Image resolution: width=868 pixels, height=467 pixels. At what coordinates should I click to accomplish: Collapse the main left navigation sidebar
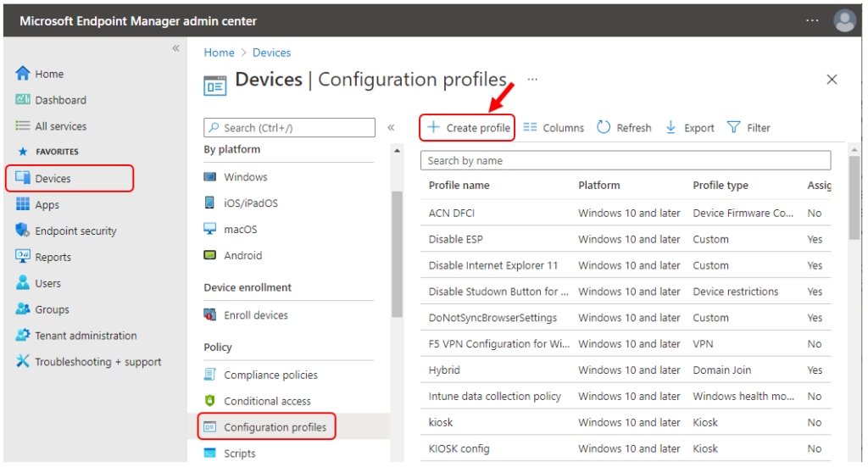click(175, 48)
